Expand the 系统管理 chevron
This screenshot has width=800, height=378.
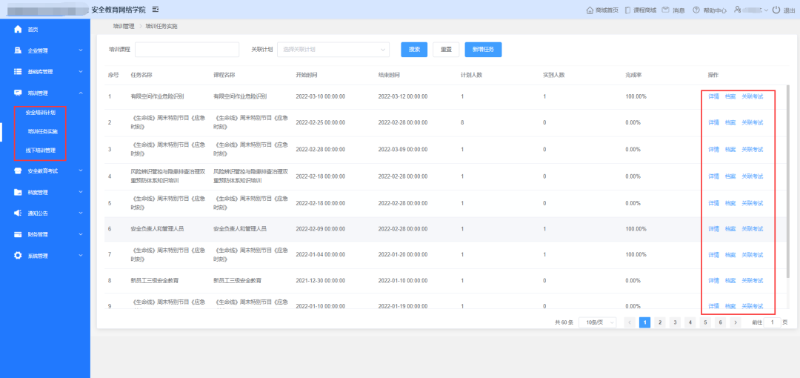[81, 256]
